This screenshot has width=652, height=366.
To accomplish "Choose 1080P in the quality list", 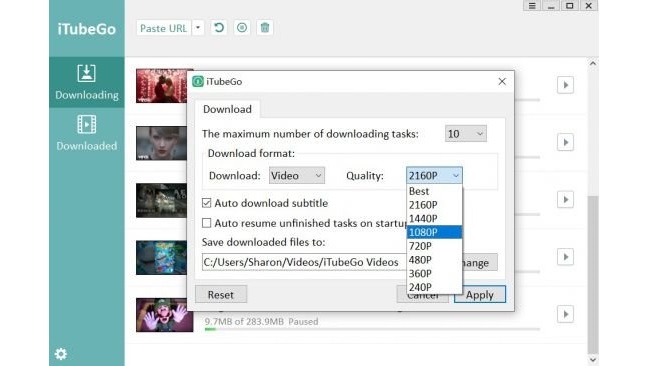I will click(x=434, y=232).
